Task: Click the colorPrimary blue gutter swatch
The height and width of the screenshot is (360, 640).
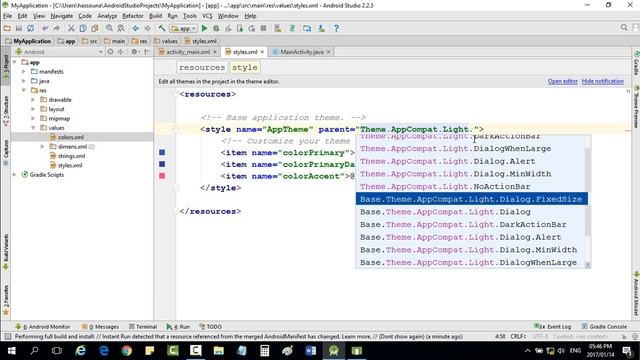Action: (x=162, y=152)
